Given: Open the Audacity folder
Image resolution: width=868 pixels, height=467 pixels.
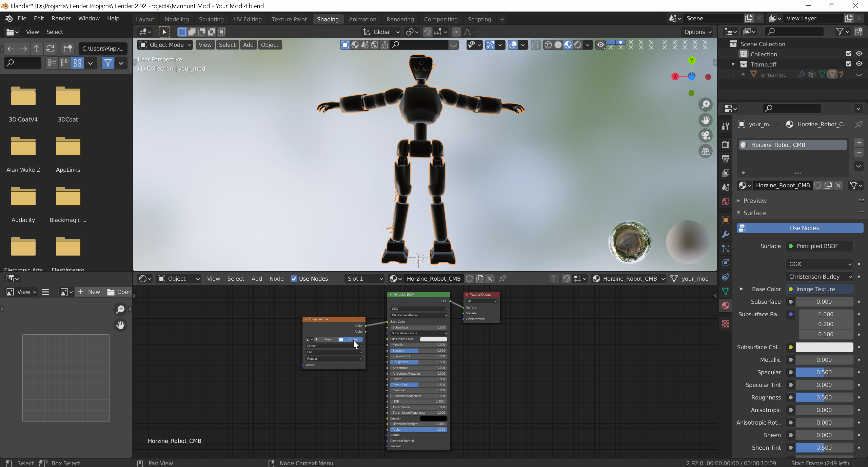Looking at the screenshot, I should tap(23, 204).
